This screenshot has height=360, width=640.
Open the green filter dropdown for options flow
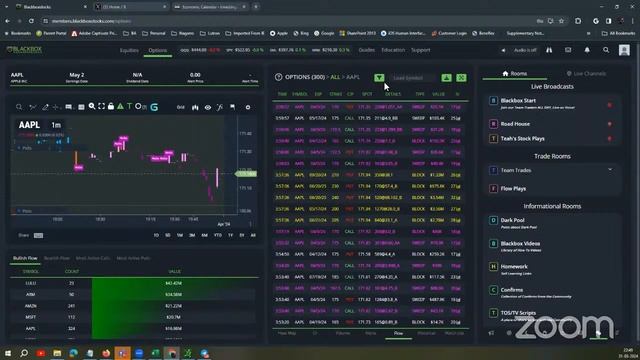tap(379, 78)
